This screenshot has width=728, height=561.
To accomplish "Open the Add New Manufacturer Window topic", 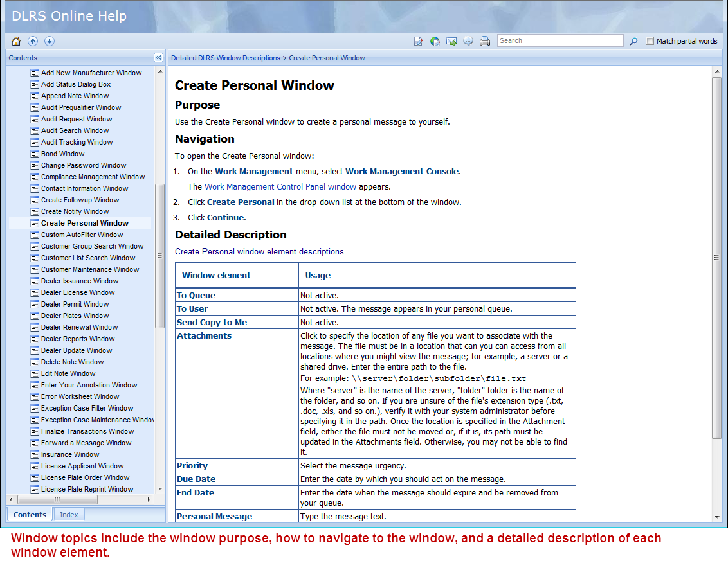I will [x=91, y=73].
